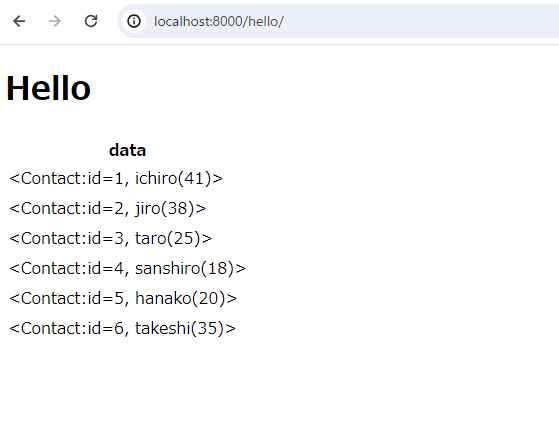
Task: Click the browser forward arrow
Action: 55,21
